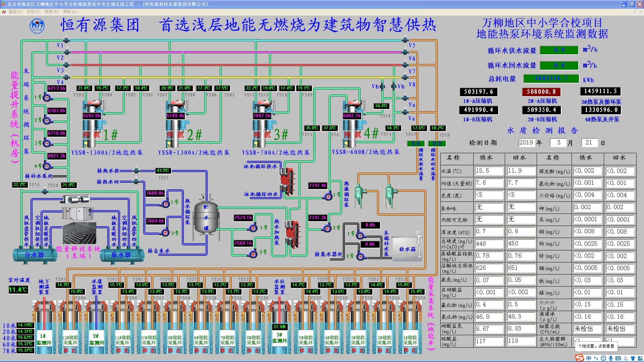644x362 pixels.
Task: Switch IME language via 中 button
Action: (x=589, y=358)
